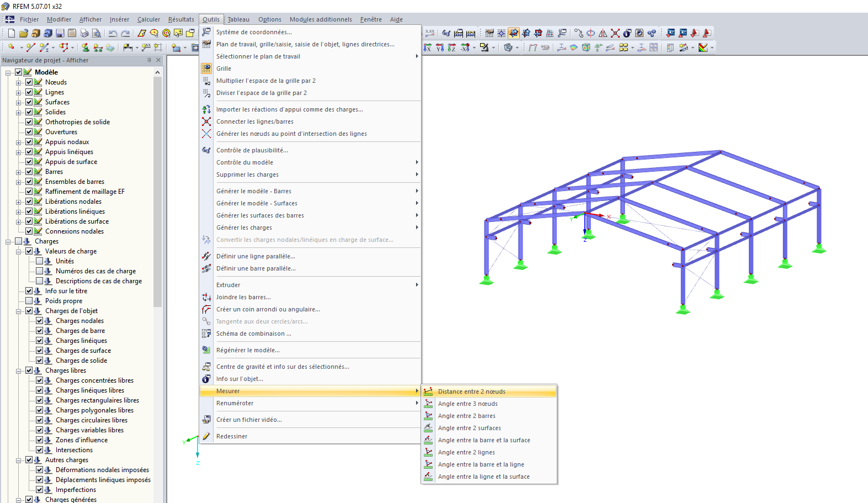The height and width of the screenshot is (503, 868).
Task: Open the Tableau menu
Action: click(x=238, y=19)
